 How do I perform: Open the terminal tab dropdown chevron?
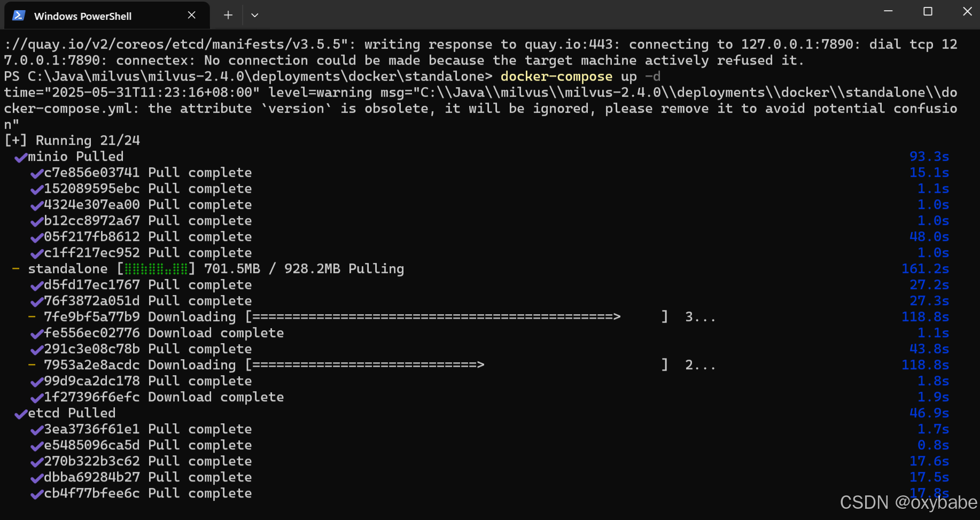(x=255, y=15)
